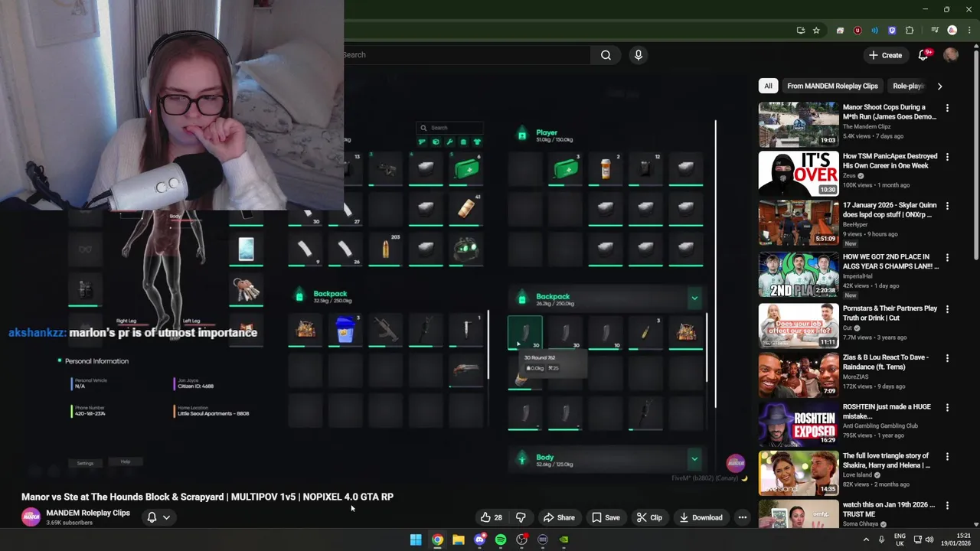Click the Chrome icon in the taskbar

pyautogui.click(x=437, y=540)
